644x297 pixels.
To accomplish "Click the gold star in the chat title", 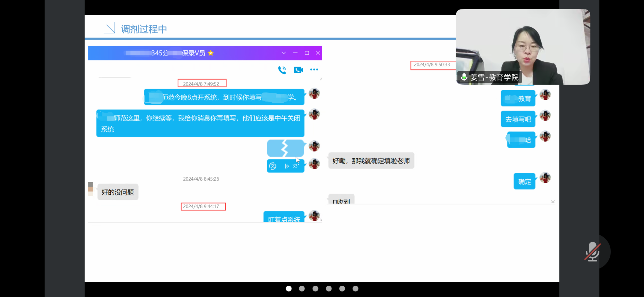I will tap(211, 53).
